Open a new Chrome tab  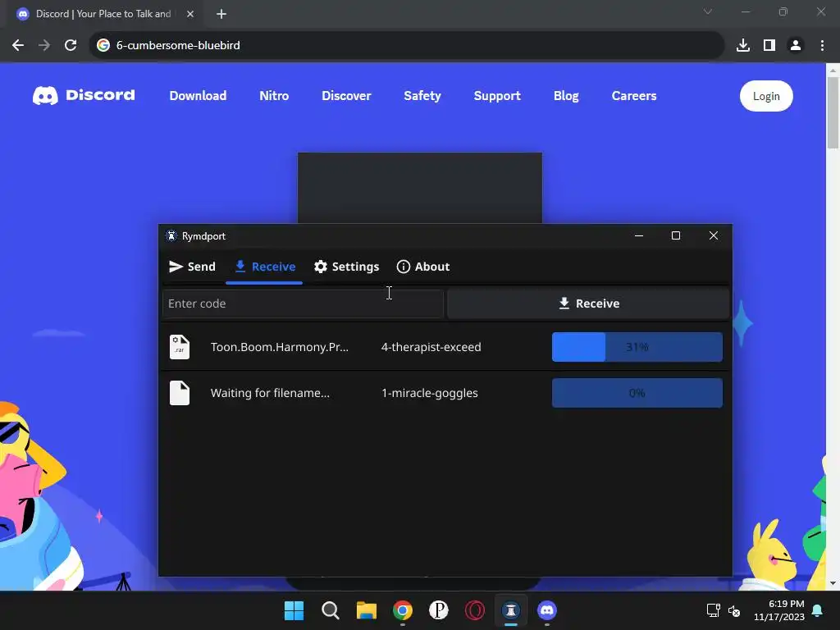[x=221, y=14]
